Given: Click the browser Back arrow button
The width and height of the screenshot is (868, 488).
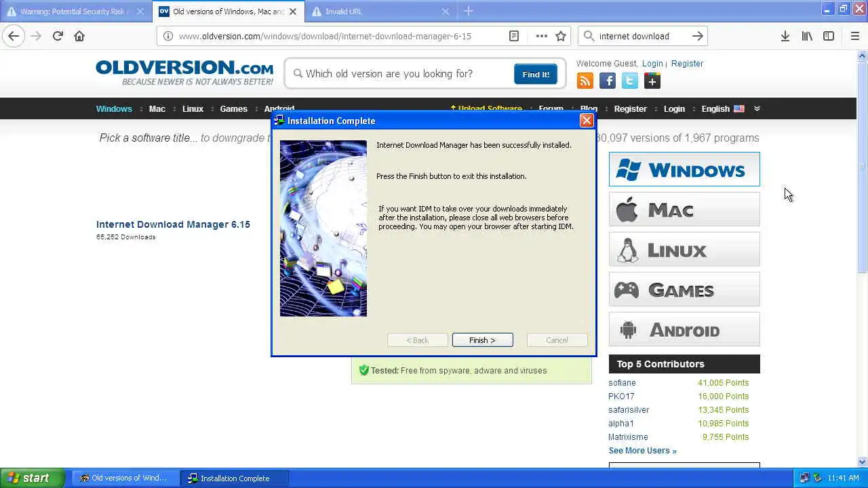Looking at the screenshot, I should (14, 36).
